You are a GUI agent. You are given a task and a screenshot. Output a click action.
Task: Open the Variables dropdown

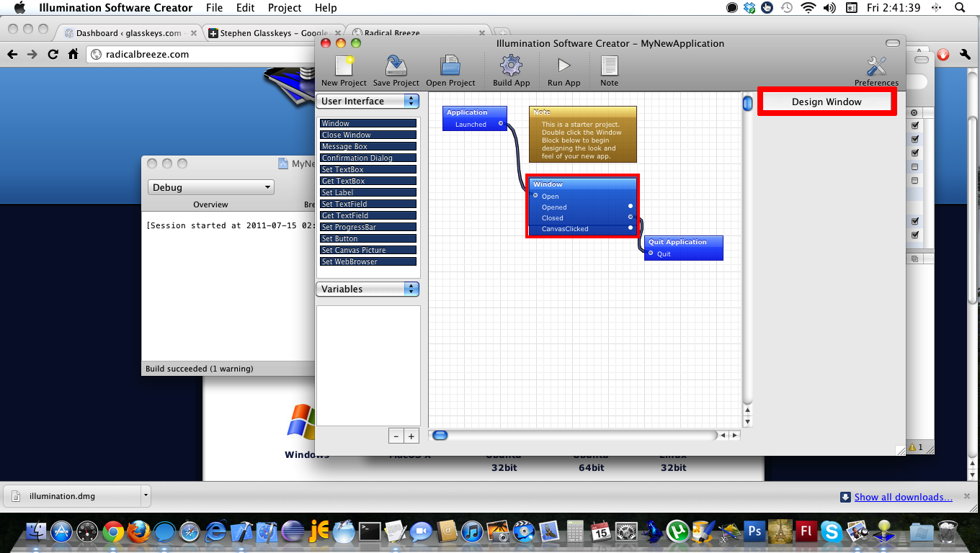click(368, 289)
